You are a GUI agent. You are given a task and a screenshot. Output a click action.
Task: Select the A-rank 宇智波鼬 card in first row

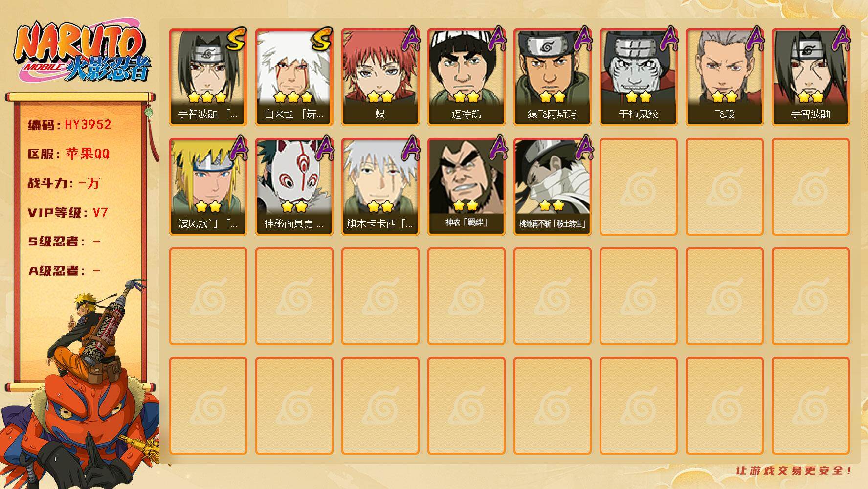(x=810, y=77)
